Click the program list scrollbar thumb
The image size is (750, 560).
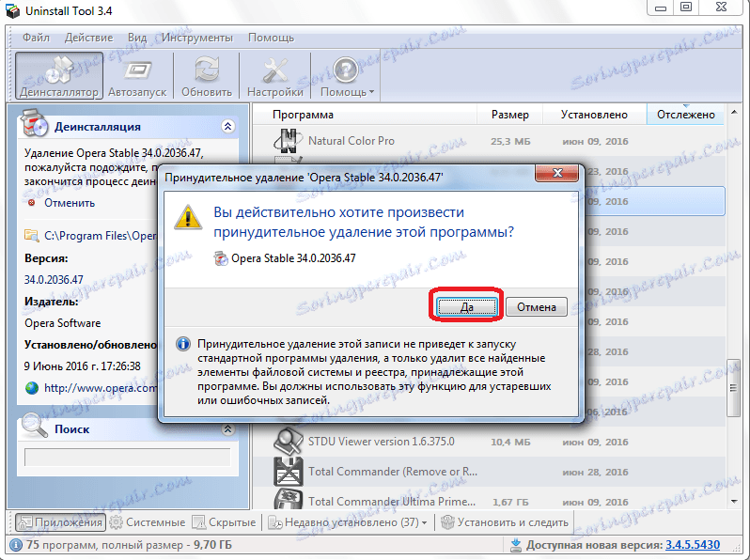pyautogui.click(x=733, y=388)
